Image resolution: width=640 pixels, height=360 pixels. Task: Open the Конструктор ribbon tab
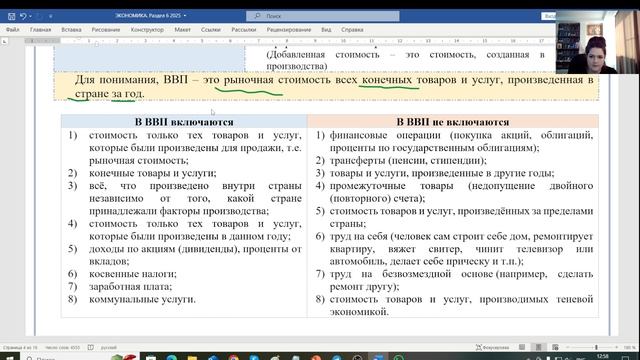(147, 30)
